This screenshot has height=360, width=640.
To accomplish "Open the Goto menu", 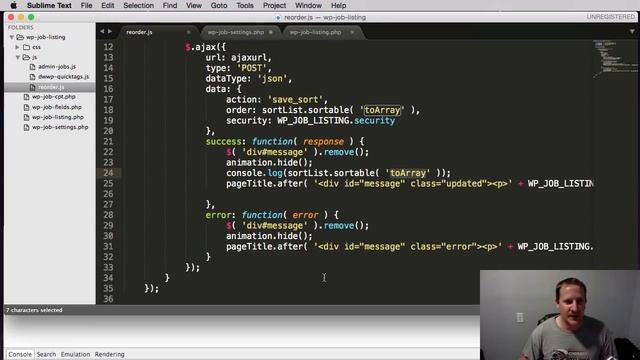I will pyautogui.click(x=219, y=5).
